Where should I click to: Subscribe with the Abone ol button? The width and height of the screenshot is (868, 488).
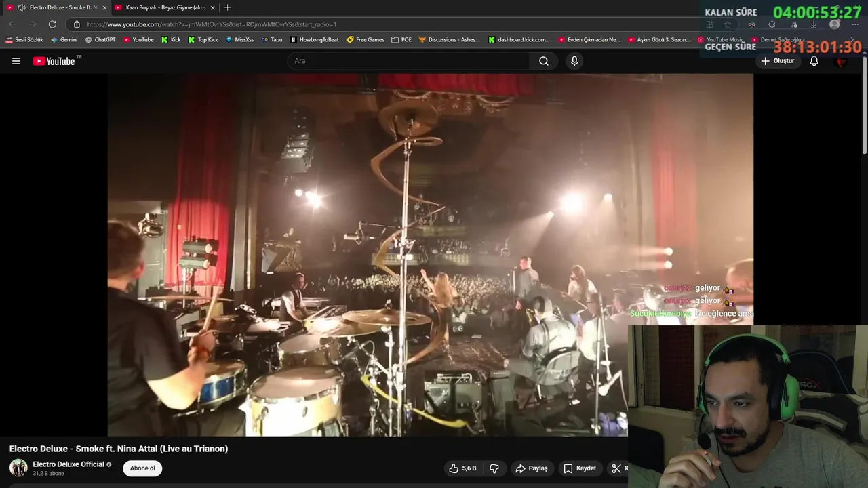coord(142,468)
